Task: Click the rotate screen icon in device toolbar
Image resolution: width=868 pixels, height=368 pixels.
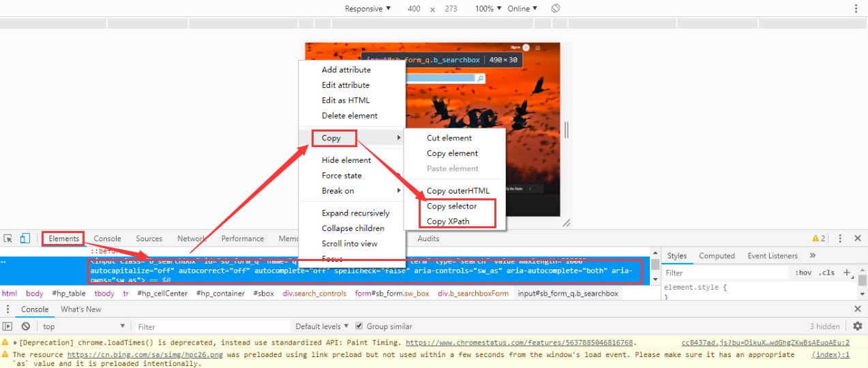Action: coord(556,8)
